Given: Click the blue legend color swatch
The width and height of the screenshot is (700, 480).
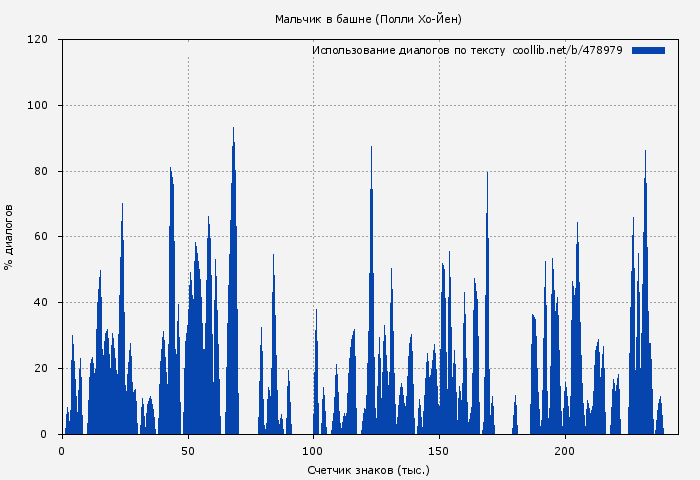Looking at the screenshot, I should [648, 50].
